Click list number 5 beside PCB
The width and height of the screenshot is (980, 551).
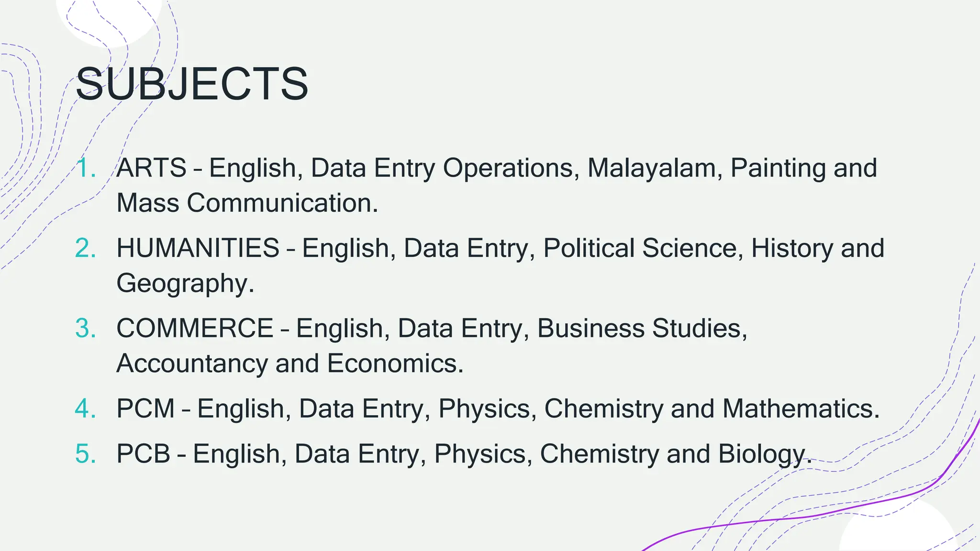[x=86, y=454]
